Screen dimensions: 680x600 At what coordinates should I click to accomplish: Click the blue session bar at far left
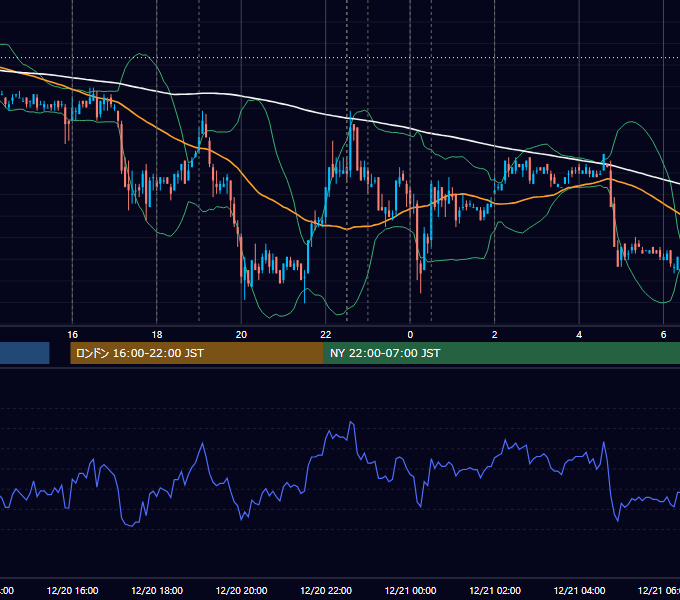coord(25,353)
